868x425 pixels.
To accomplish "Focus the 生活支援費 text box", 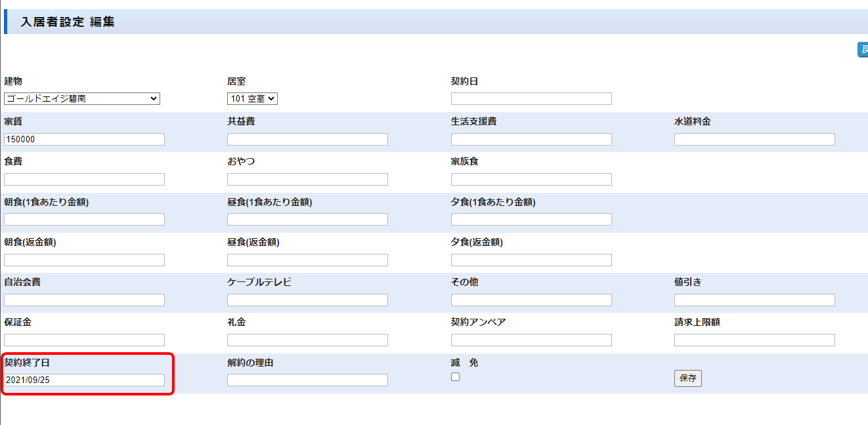I will coord(531,140).
